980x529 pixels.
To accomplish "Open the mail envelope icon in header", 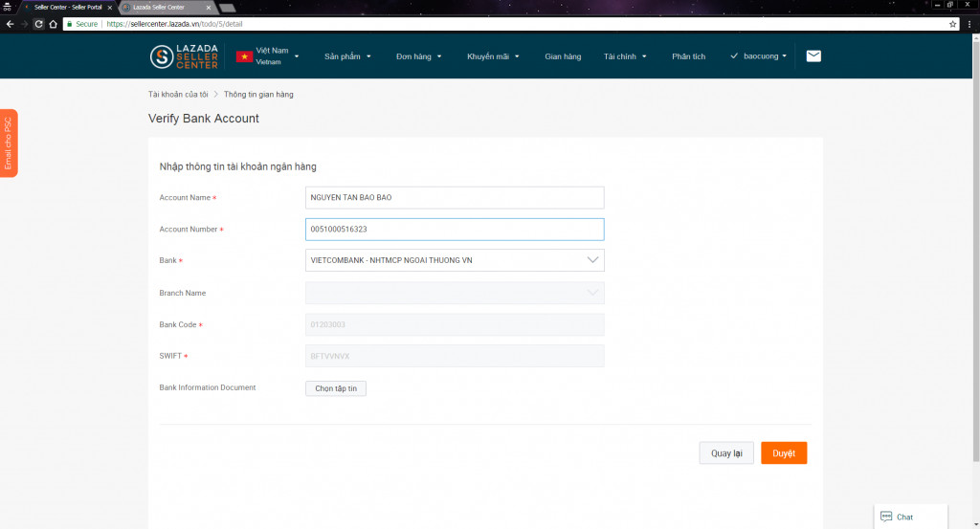I will (x=813, y=56).
